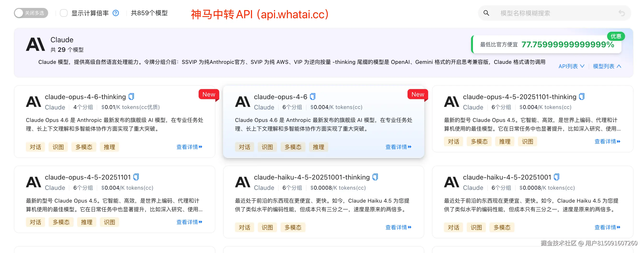Select 识图 tag on claude-opus-4-5-20251101 card
This screenshot has width=644, height=253.
[x=109, y=222]
